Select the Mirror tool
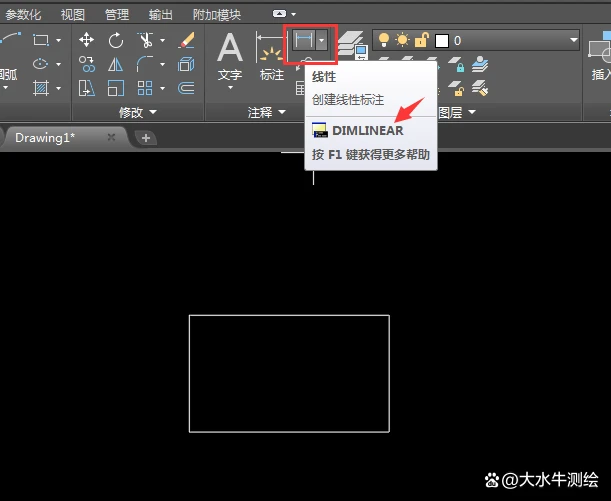This screenshot has width=611, height=501. [115, 64]
